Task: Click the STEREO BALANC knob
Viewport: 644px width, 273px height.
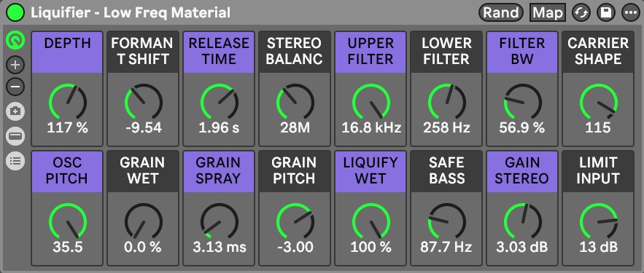Action: pyautogui.click(x=295, y=103)
